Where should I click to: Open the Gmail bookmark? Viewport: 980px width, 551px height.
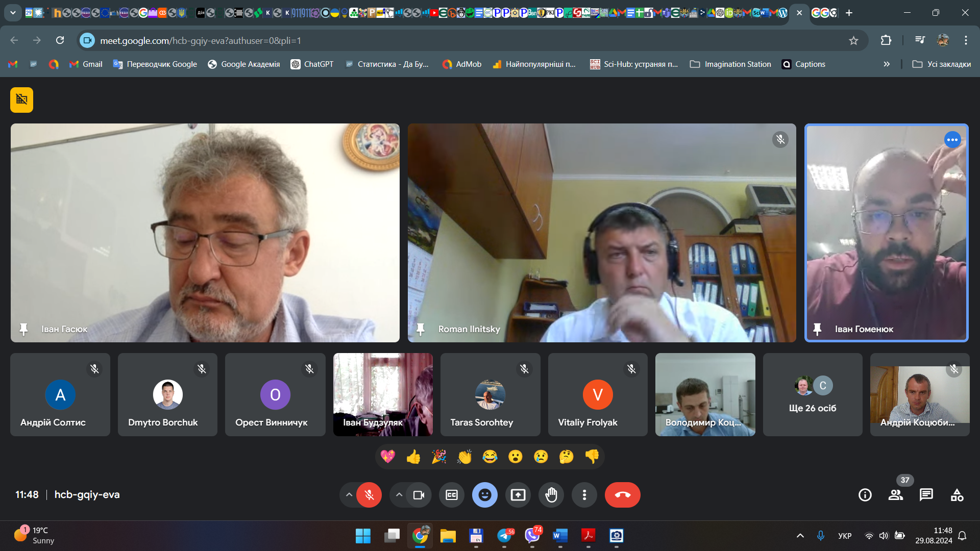[x=86, y=64]
